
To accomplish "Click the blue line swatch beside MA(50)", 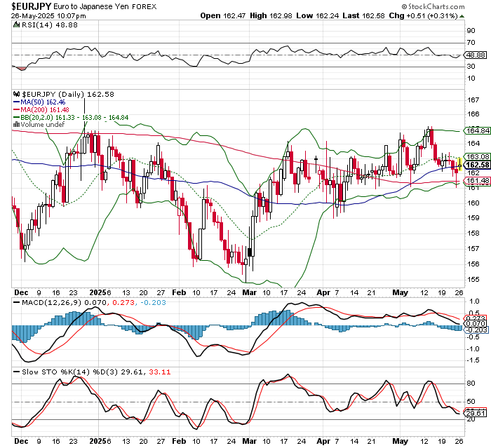I will (x=16, y=102).
